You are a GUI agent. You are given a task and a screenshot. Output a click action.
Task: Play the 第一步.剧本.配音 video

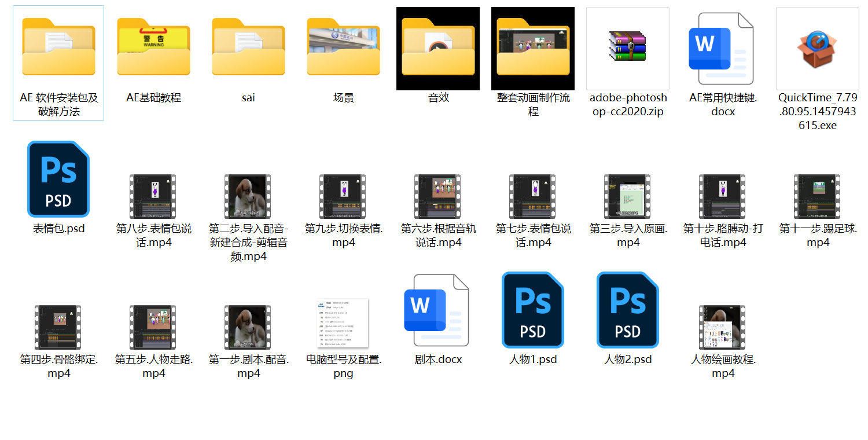[248, 325]
